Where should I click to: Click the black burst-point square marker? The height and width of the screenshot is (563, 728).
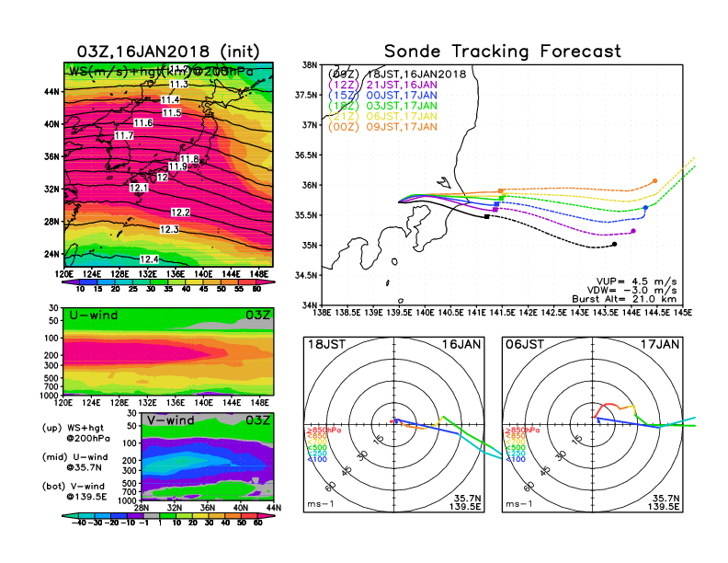click(486, 216)
